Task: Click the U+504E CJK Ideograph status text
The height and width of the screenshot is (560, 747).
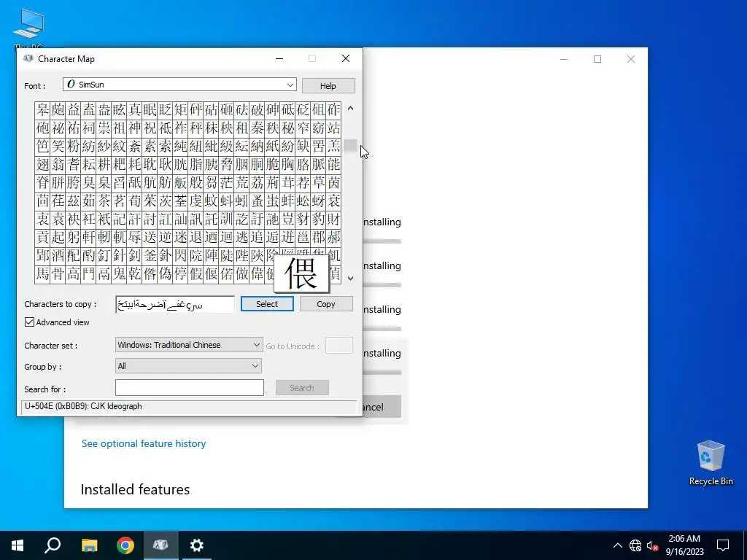Action: [x=83, y=406]
